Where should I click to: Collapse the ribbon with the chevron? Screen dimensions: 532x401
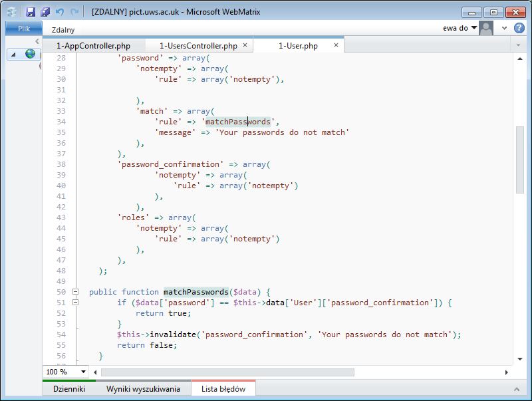(505, 29)
